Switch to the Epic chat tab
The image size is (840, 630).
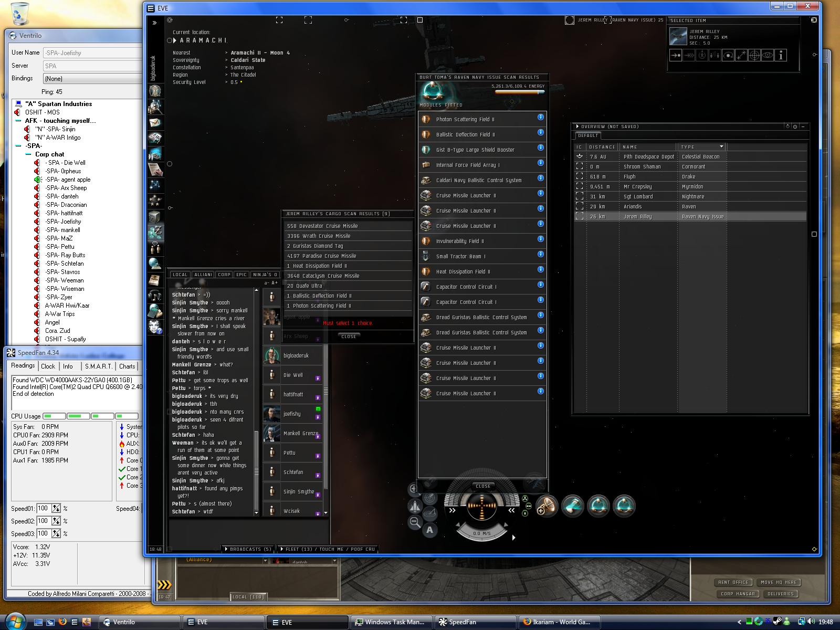tap(241, 275)
